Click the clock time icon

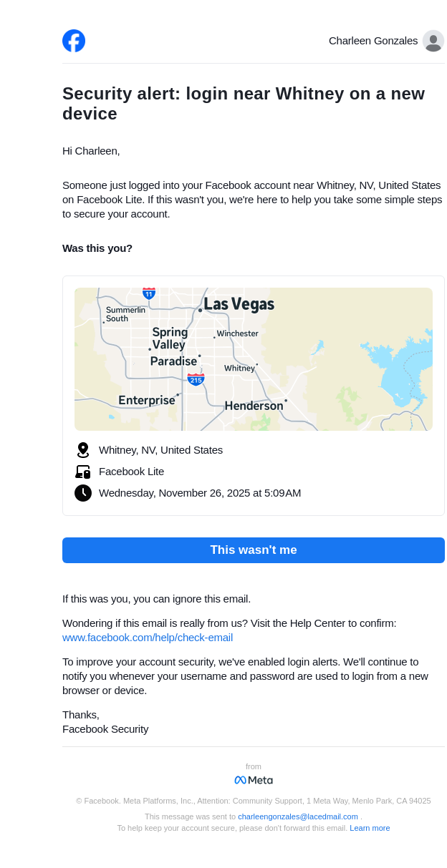coord(83,493)
